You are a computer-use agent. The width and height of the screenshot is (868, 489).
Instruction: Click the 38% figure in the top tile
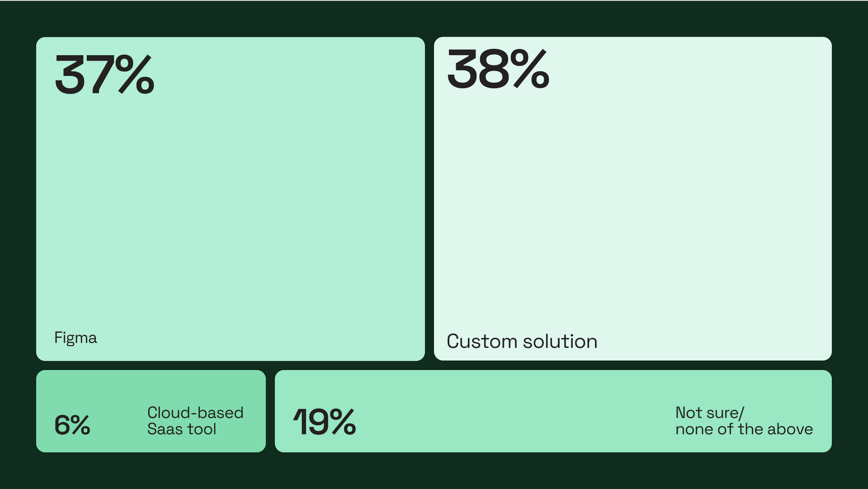(x=498, y=69)
